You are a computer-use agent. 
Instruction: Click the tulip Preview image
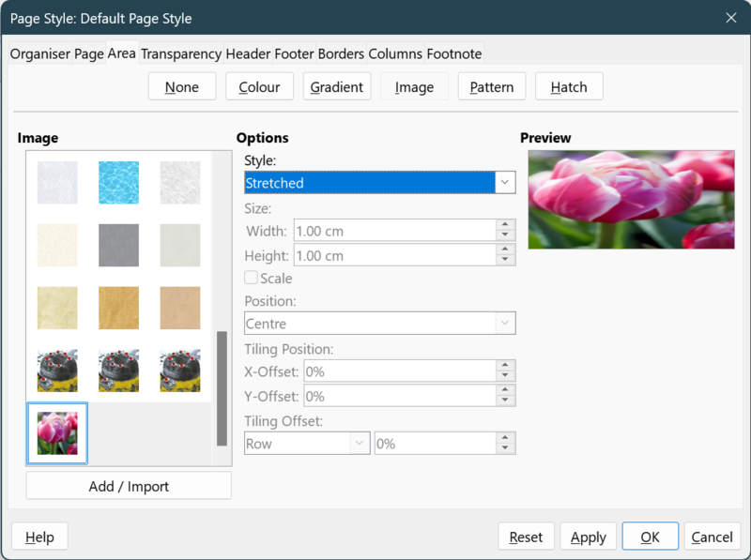tap(631, 200)
